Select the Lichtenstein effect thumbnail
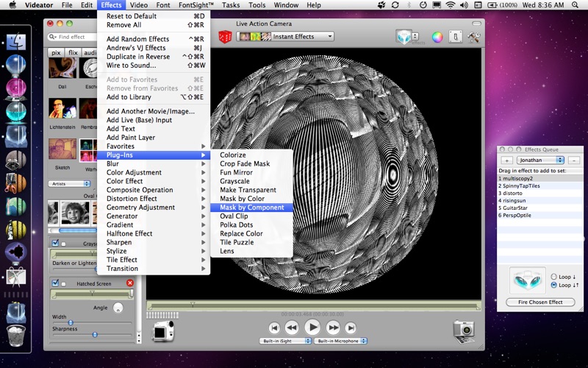The height and width of the screenshot is (368, 588). tap(62, 108)
